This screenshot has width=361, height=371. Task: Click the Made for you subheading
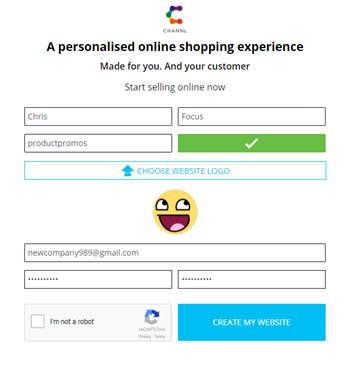point(175,66)
